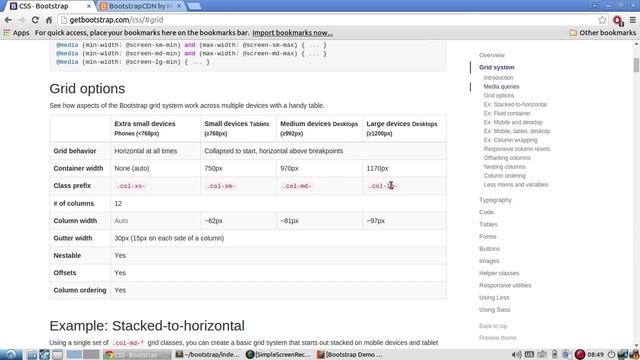Open Ex: Mobile and desktop link
Viewport: 640px width, 360px height.
click(x=513, y=122)
